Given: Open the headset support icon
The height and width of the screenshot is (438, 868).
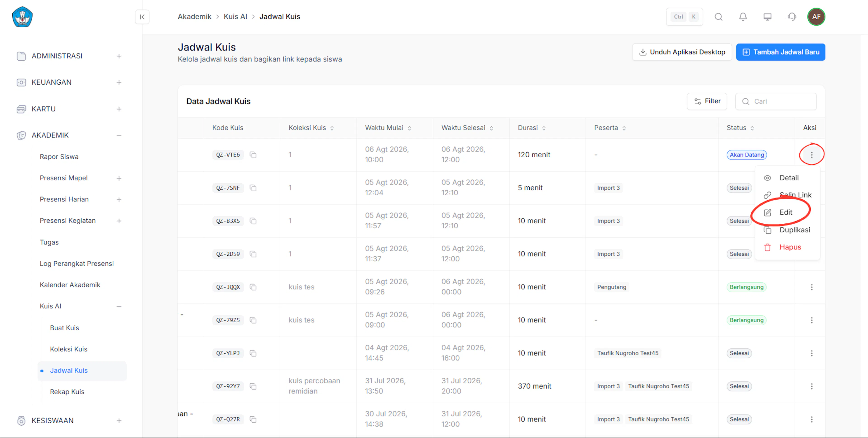Looking at the screenshot, I should pos(792,17).
